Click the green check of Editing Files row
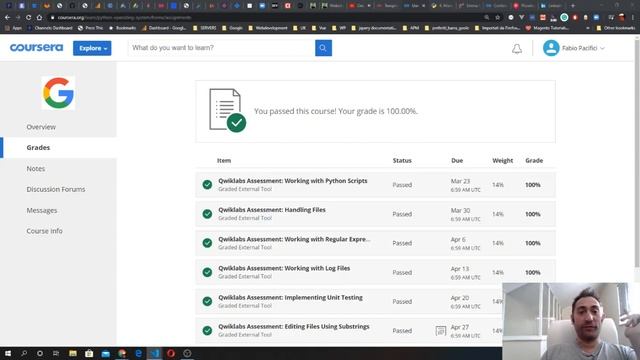Screen dimensions: 640x360 point(207,331)
